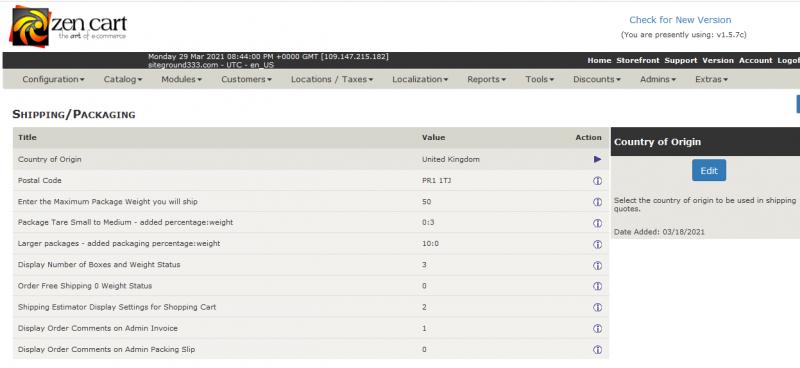Click the arrow icon in Country of Origin row
Image resolution: width=800 pixels, height=368 pixels.
597,159
